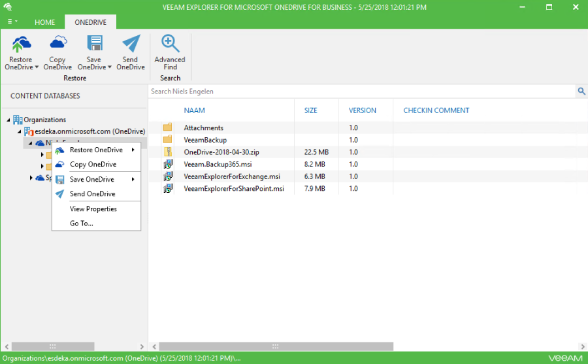Collapse the esdeka.onmicrosoft.com tree node
The image size is (588, 364).
pos(20,132)
